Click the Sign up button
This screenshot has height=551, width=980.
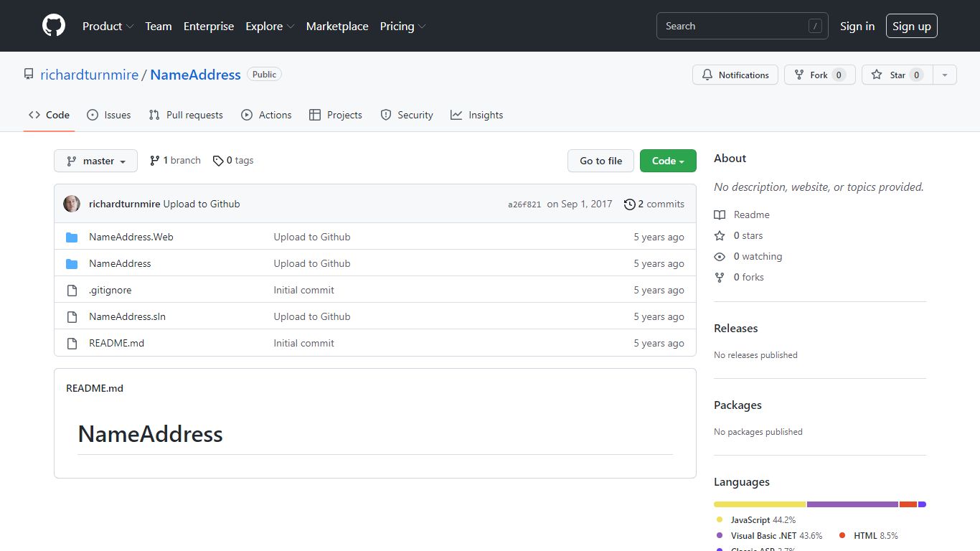click(912, 26)
